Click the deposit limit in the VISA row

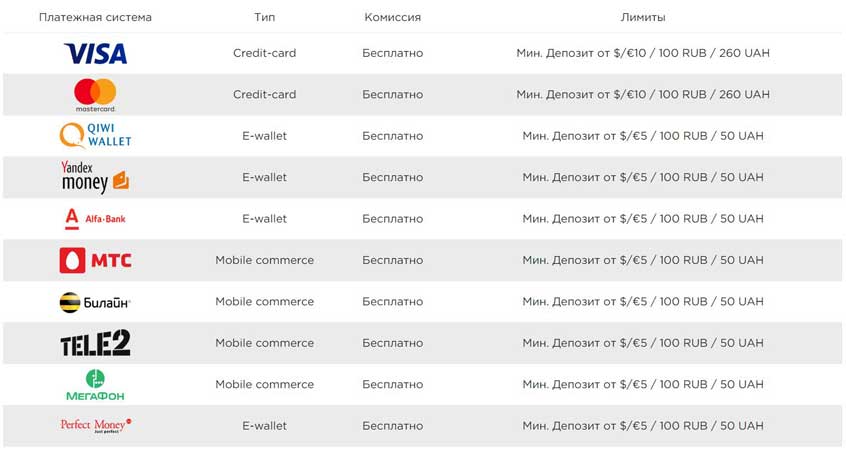click(x=642, y=53)
